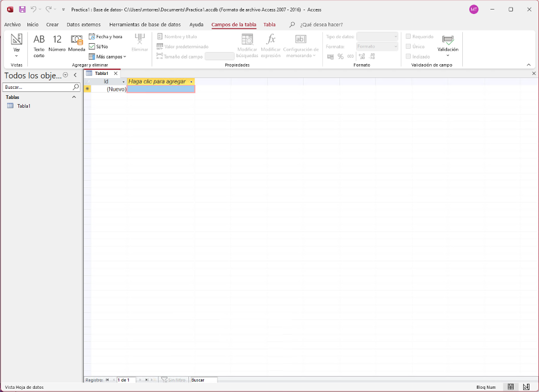539x392 pixels.
Task: Add a Sí/No checkbox field
Action: click(98, 46)
